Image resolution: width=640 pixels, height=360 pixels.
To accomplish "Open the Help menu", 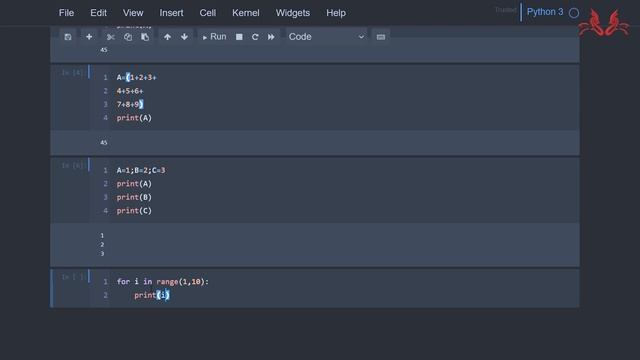I will click(336, 13).
